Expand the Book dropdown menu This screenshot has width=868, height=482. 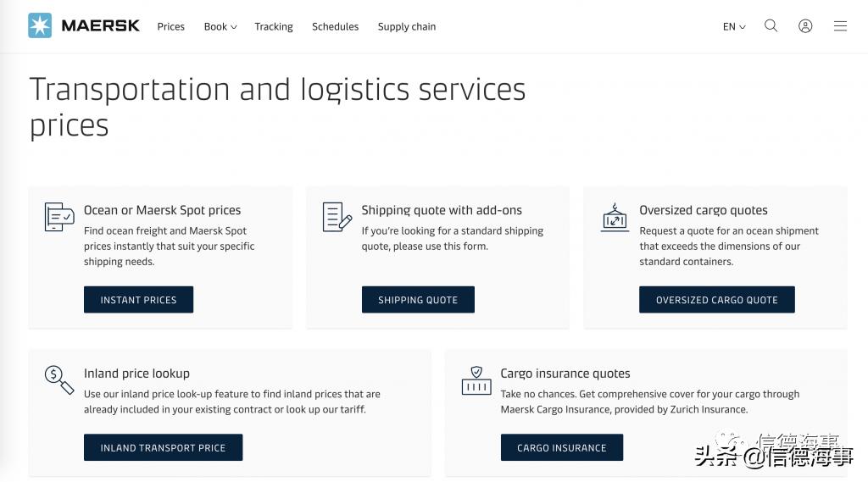(220, 26)
